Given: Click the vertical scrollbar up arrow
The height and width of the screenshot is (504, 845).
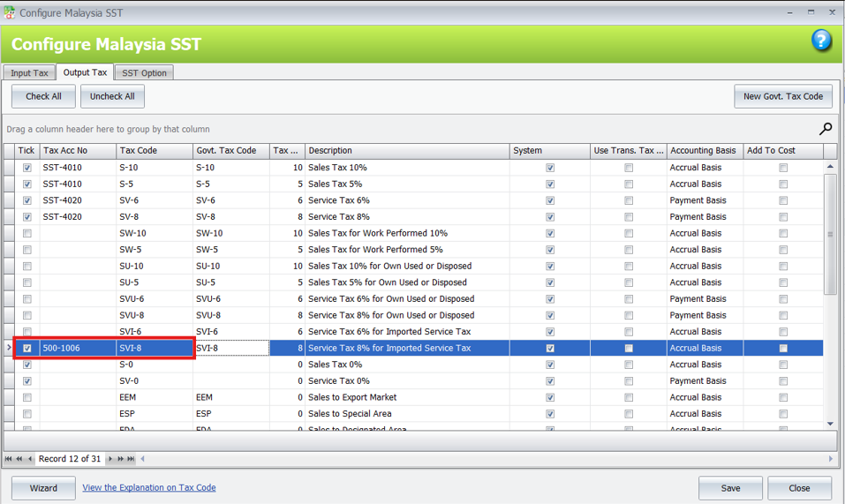Looking at the screenshot, I should pos(830,167).
